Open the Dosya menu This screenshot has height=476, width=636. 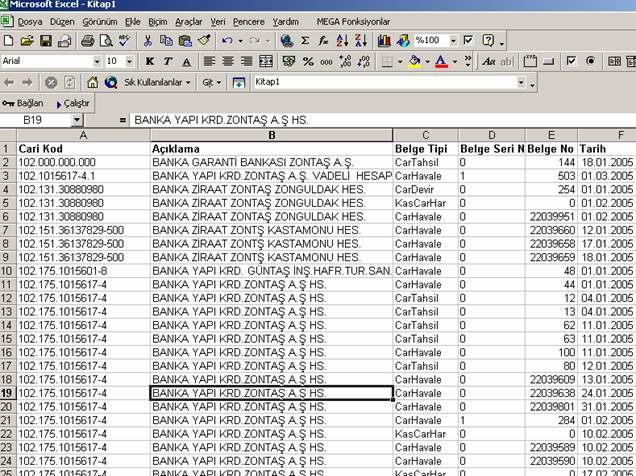pyautogui.click(x=30, y=22)
